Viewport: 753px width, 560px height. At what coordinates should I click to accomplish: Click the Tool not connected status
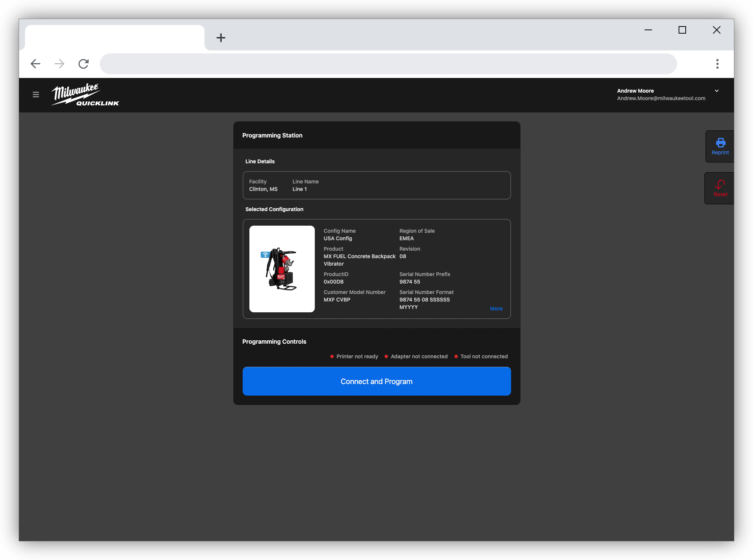pyautogui.click(x=481, y=356)
